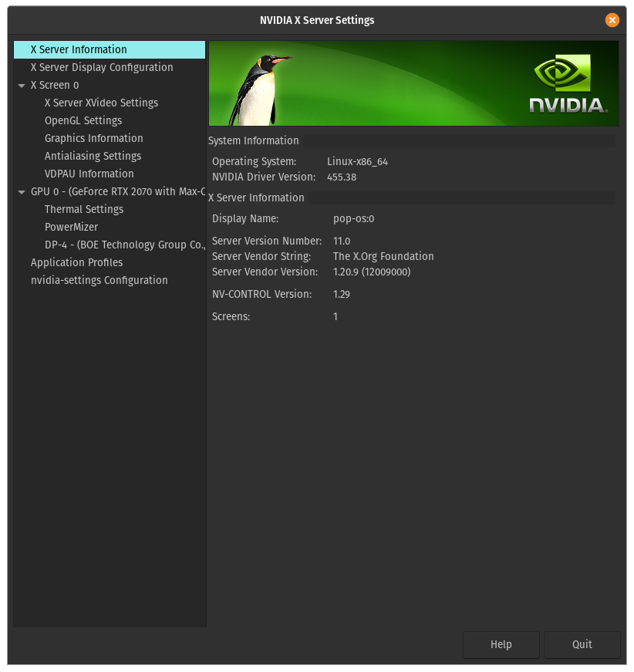The width and height of the screenshot is (634, 672).
Task: Open PowerMizer page
Action: click(71, 227)
